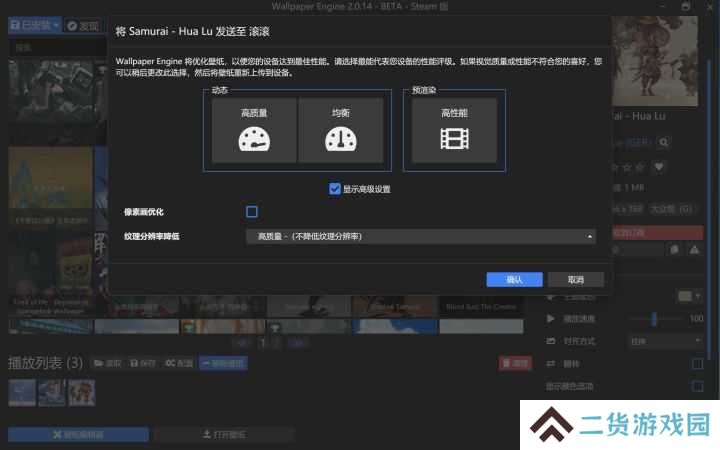Click the next page arrow in pagination
The height and width of the screenshot is (450, 720).
pyautogui.click(x=297, y=343)
